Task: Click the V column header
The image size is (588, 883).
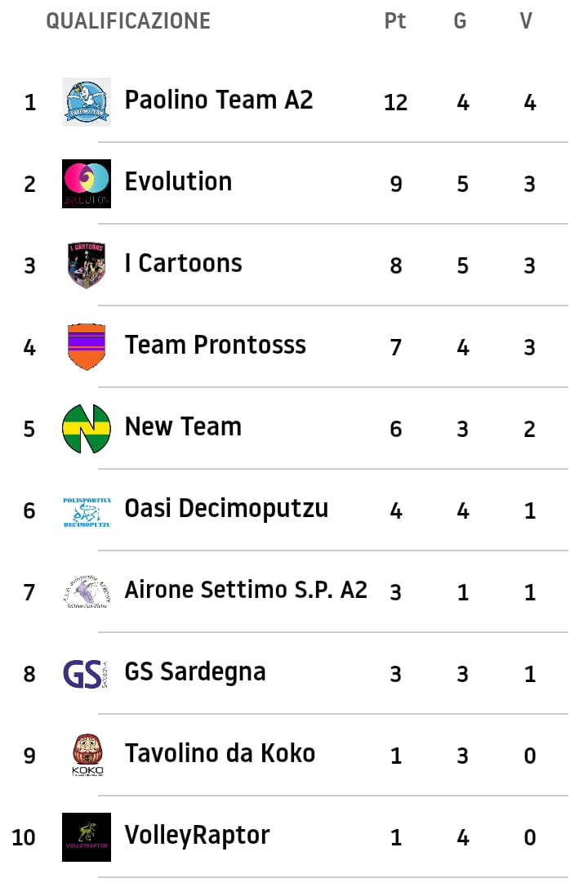Action: tap(527, 21)
